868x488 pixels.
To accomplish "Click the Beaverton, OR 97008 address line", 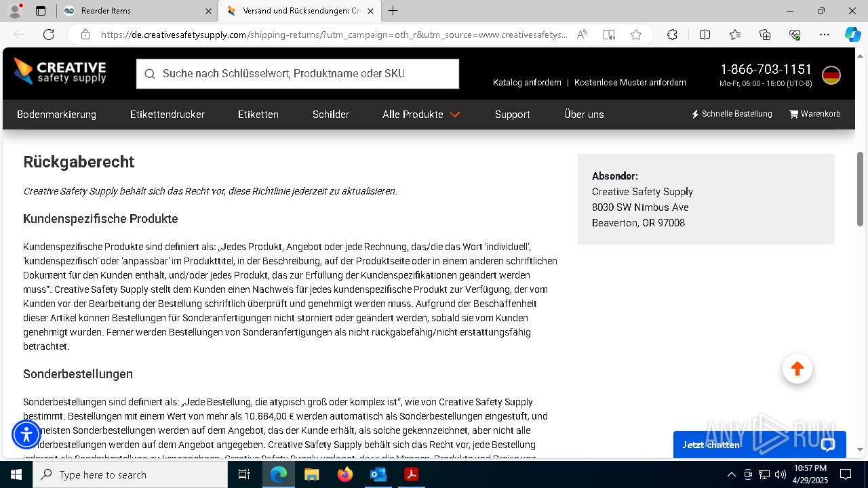I will [x=638, y=223].
